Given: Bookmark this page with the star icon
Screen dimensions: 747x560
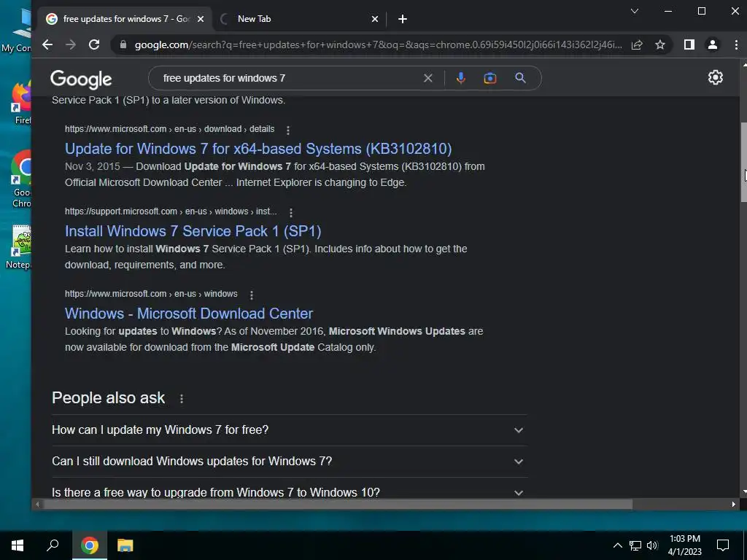Looking at the screenshot, I should (659, 44).
